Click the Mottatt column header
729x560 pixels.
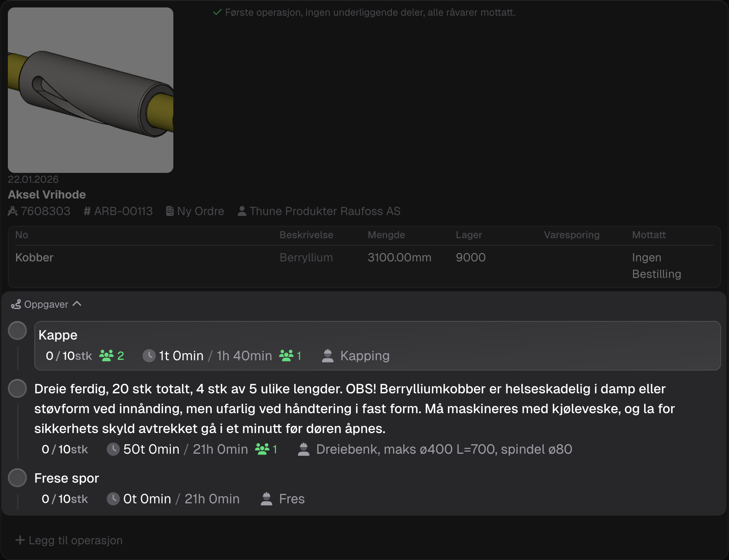click(x=649, y=235)
